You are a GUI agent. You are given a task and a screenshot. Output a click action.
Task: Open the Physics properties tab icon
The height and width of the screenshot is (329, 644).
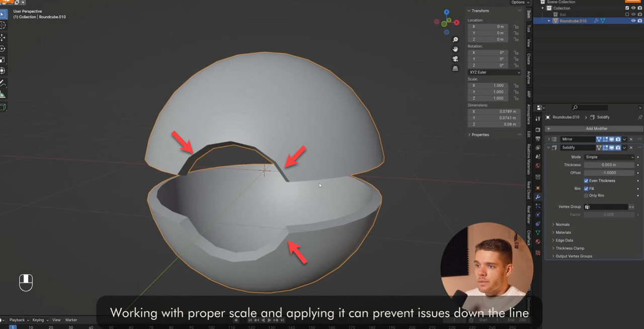coord(538,214)
